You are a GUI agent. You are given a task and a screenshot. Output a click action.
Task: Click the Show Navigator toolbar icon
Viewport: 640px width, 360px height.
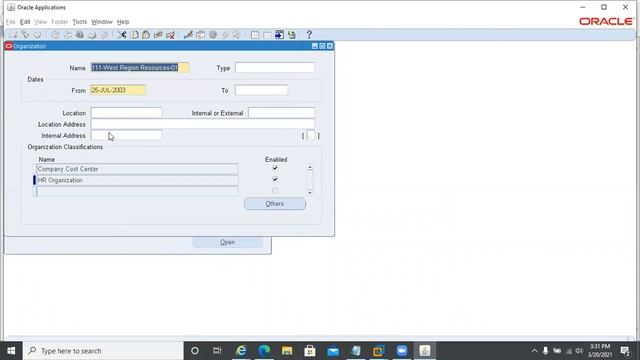pos(37,35)
